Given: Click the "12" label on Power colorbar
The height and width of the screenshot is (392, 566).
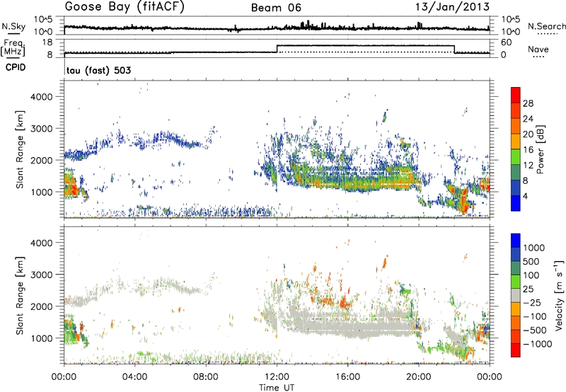Looking at the screenshot, I should coord(528,166).
